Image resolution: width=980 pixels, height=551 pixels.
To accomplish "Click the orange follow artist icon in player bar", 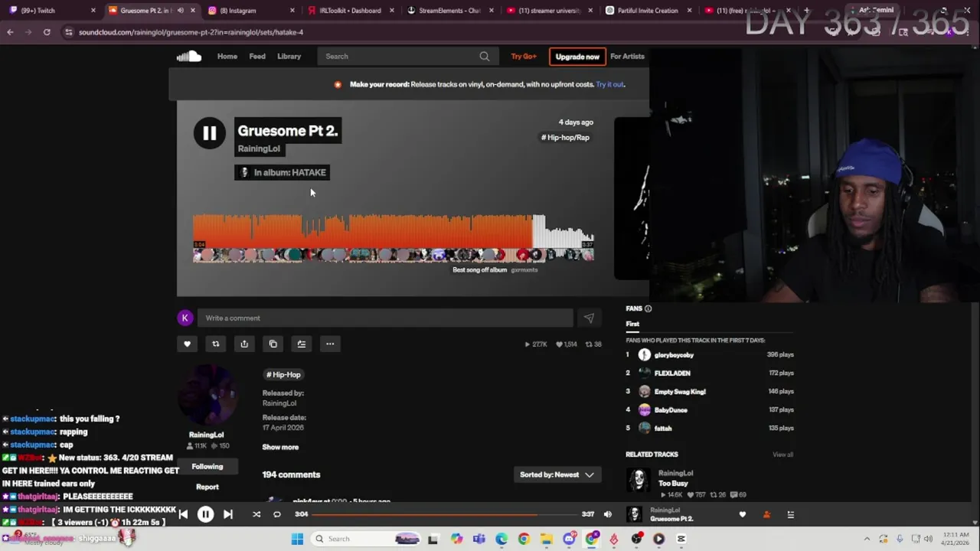I will tap(766, 515).
